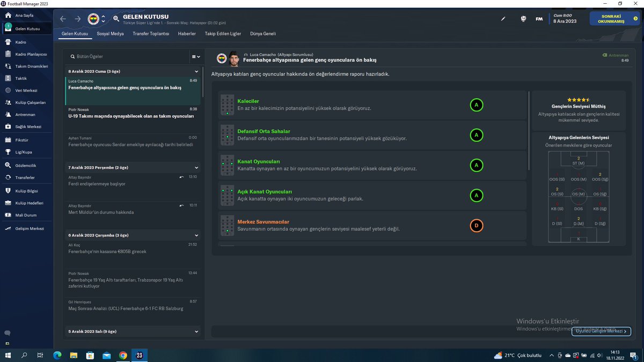This screenshot has width=644, height=362.
Task: Switch to the Dünya Geneli tab
Action: pyautogui.click(x=263, y=33)
